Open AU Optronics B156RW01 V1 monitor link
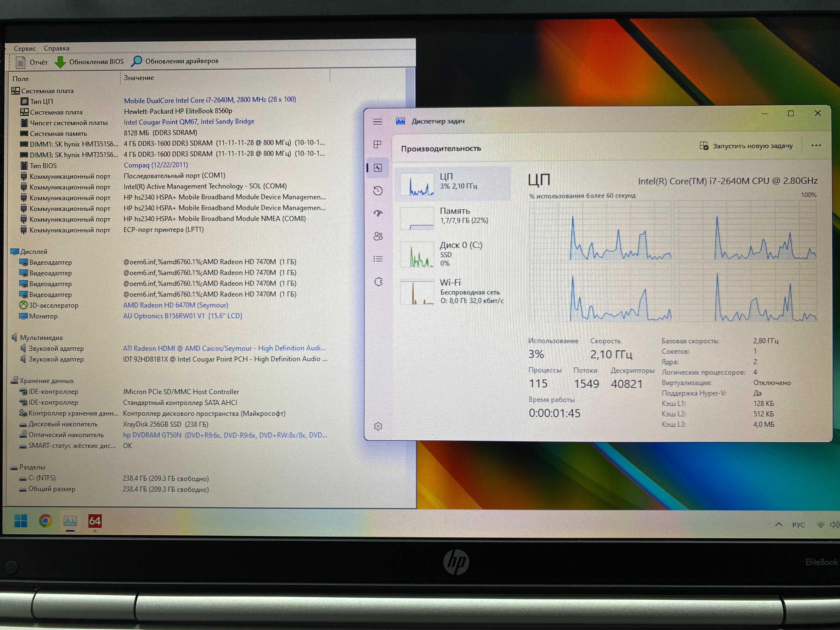Viewport: 840px width, 630px height. coord(182,316)
